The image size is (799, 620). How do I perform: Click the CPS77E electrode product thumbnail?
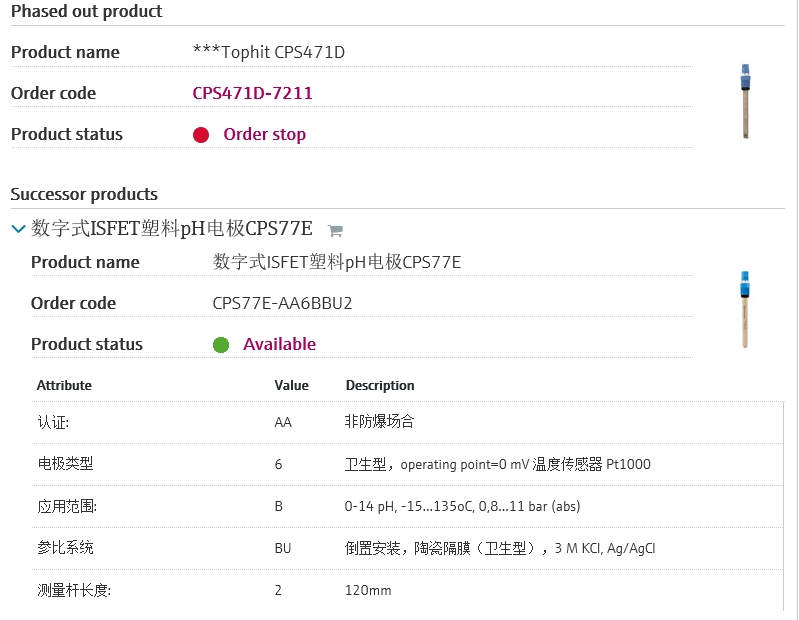pos(744,308)
